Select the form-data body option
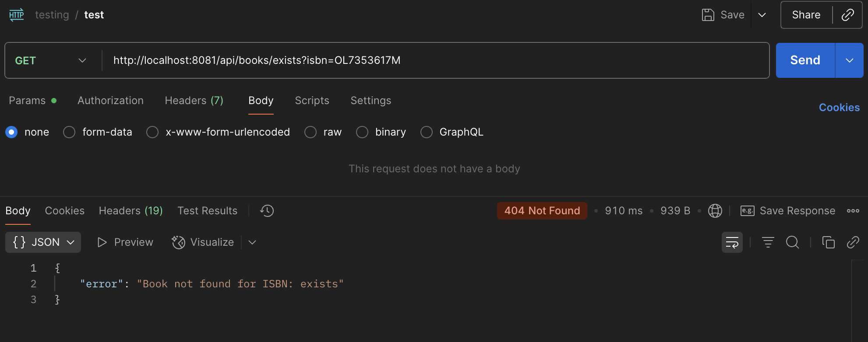Viewport: 868px width, 342px height. (69, 132)
